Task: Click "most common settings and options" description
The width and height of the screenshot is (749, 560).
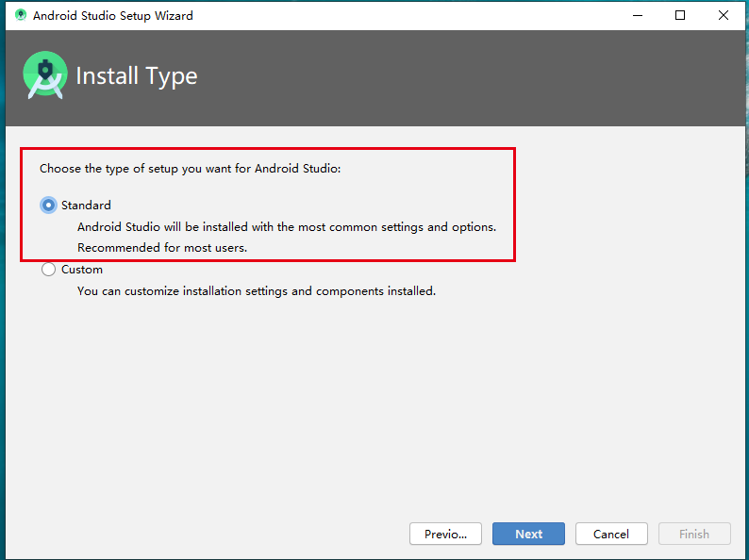Action: point(287,227)
